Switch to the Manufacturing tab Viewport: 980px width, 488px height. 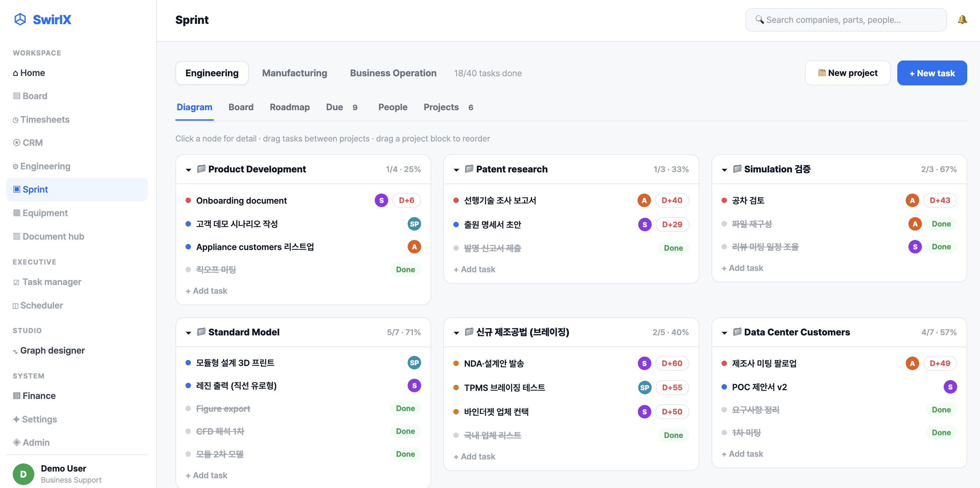pos(294,73)
